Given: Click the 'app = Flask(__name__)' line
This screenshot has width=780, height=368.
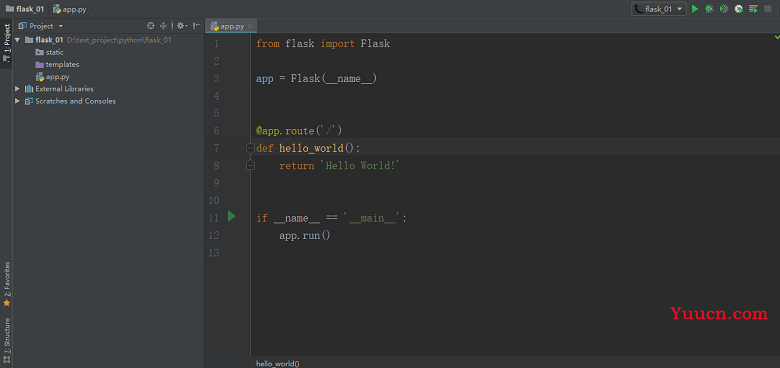Looking at the screenshot, I should pos(316,79).
